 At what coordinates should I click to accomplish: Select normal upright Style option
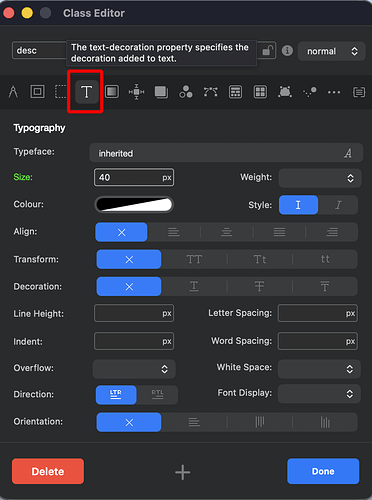[x=298, y=205]
